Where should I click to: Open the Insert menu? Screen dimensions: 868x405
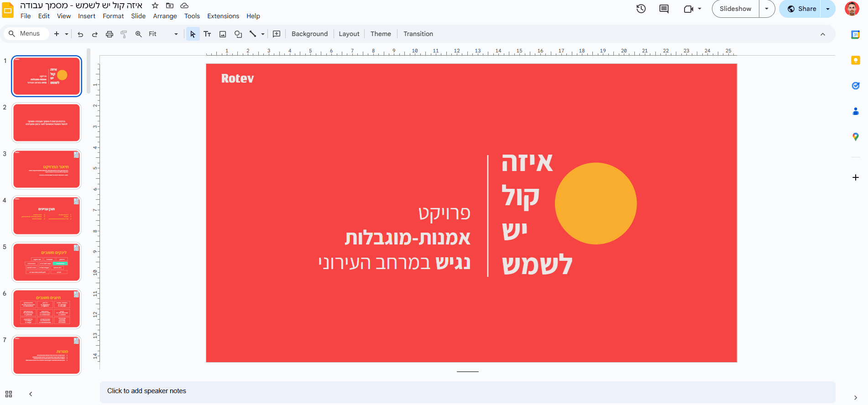[87, 16]
